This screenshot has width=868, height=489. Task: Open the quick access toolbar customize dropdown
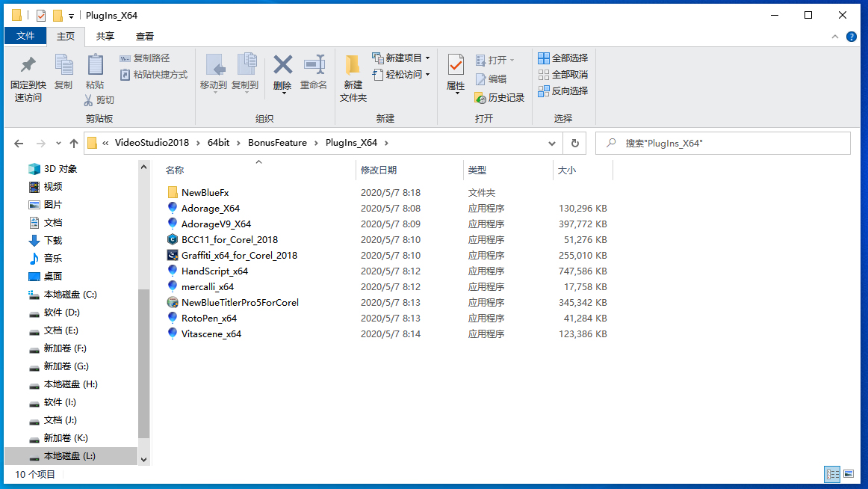[x=71, y=16]
